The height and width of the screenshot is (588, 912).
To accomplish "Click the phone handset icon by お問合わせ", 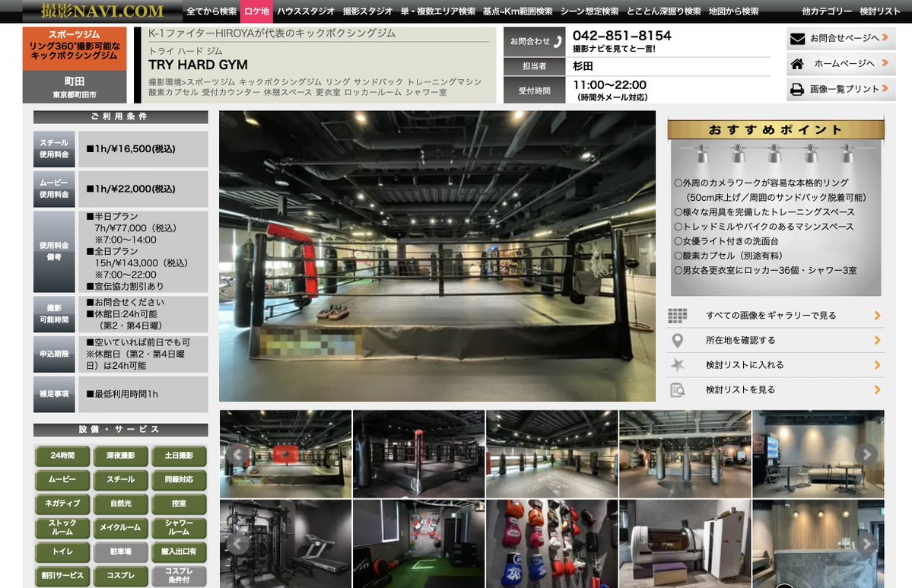I will point(558,41).
